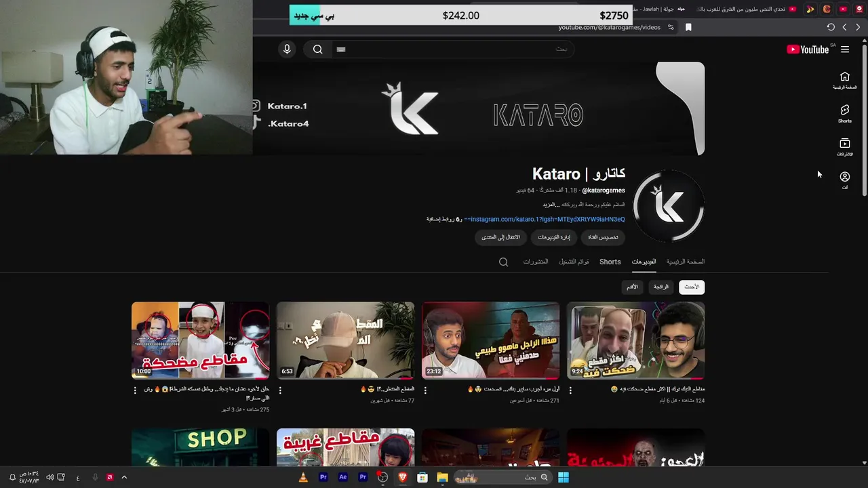
Task: Open the الصفحة الرئيسية channel tab
Action: tap(685, 262)
